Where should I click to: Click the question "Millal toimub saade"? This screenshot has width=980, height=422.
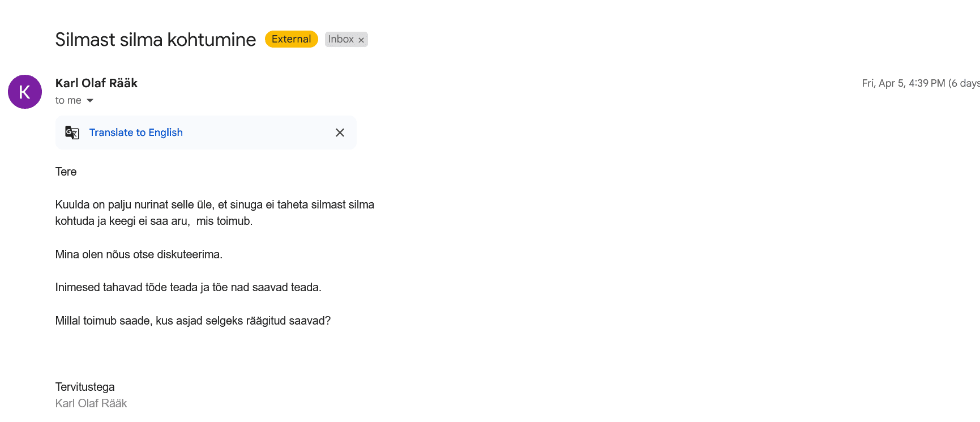pos(192,321)
